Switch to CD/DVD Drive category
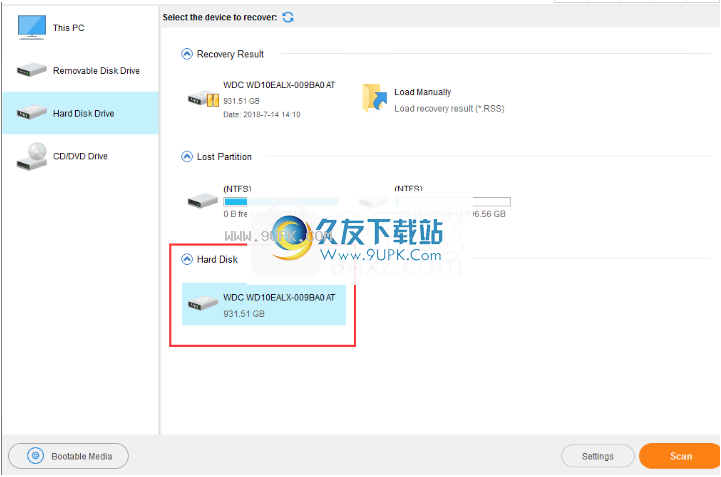This screenshot has height=477, width=721. pyautogui.click(x=80, y=156)
